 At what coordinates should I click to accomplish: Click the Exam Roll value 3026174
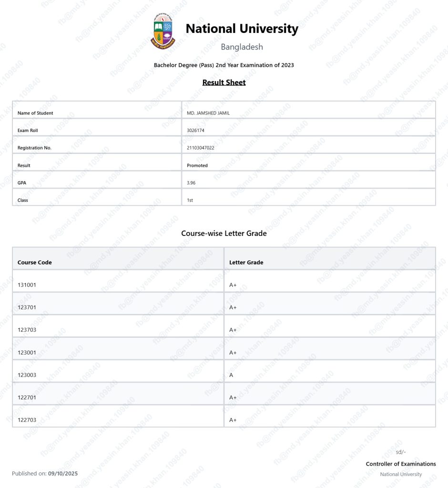point(195,131)
